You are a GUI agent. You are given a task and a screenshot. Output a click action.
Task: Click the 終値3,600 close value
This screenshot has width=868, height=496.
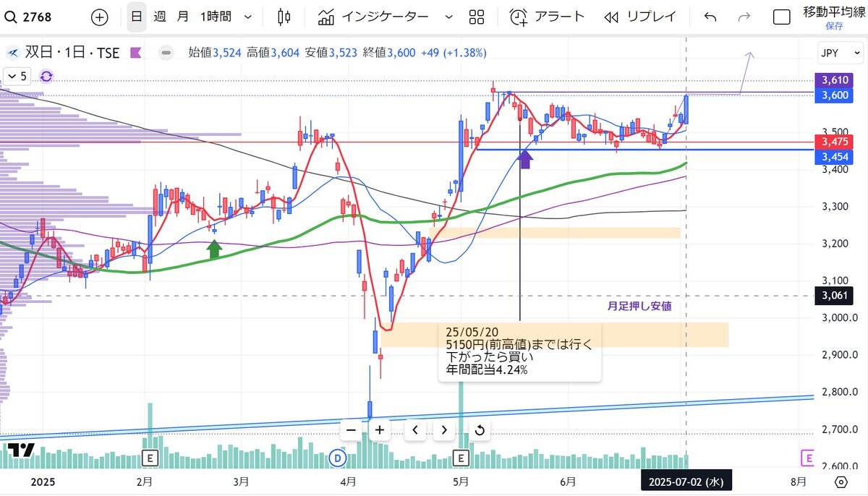pos(389,52)
